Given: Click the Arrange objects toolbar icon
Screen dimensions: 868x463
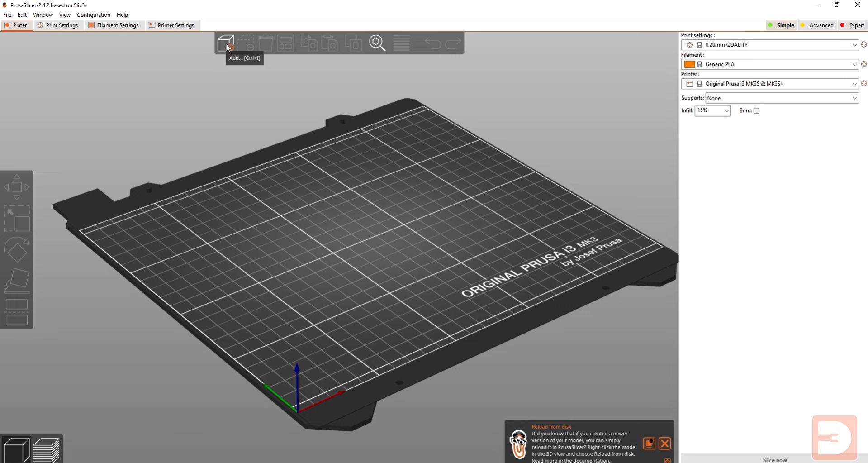Looking at the screenshot, I should (x=285, y=43).
